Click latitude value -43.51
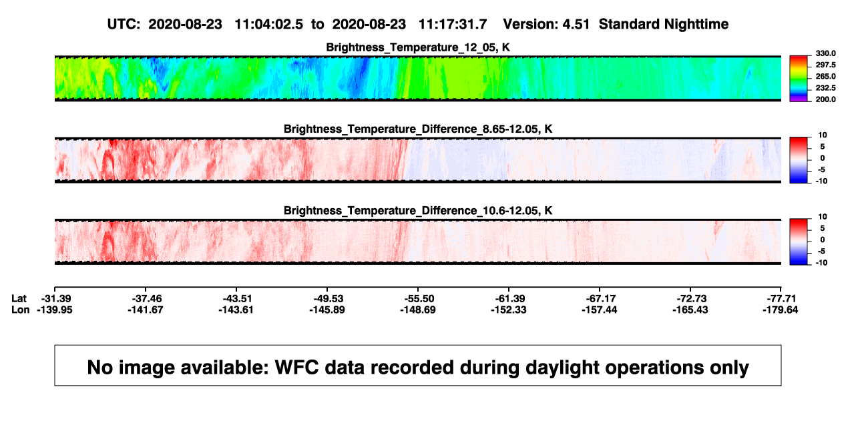Viewport: 868px width, 445px height. click(236, 298)
